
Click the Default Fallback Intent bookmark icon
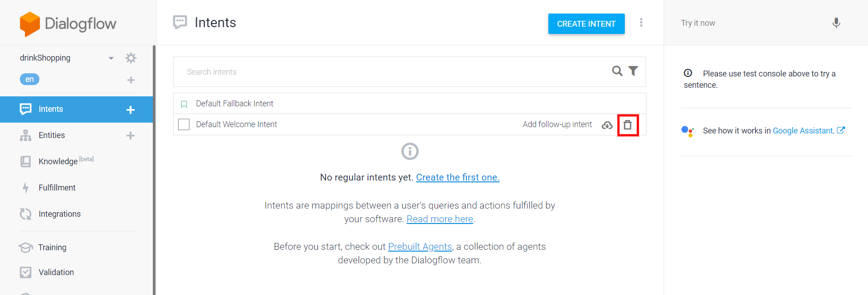pos(184,105)
